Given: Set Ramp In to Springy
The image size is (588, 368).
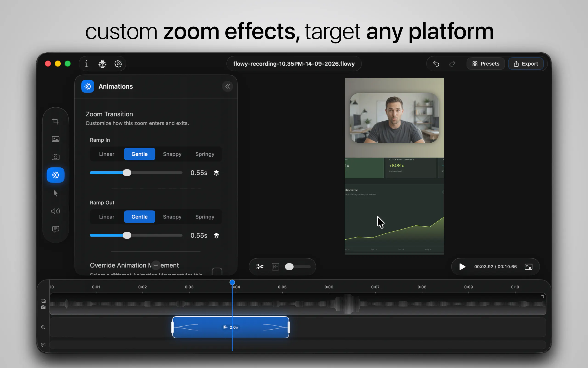Looking at the screenshot, I should point(205,154).
